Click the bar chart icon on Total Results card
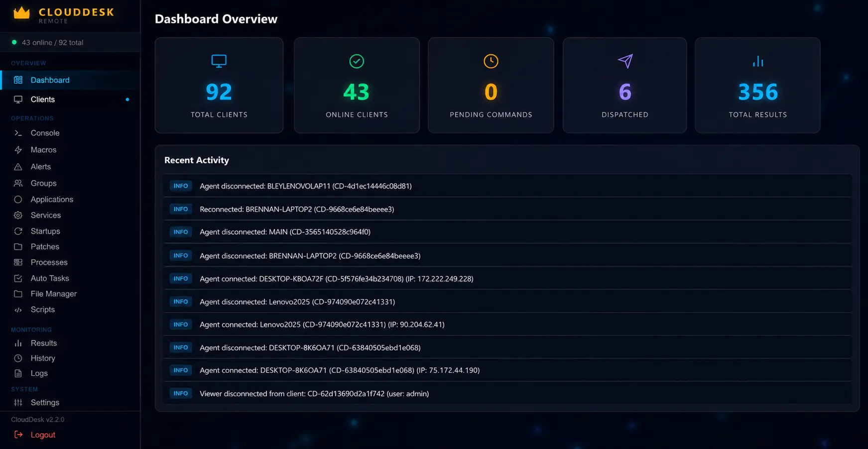The image size is (868, 449). tap(758, 61)
